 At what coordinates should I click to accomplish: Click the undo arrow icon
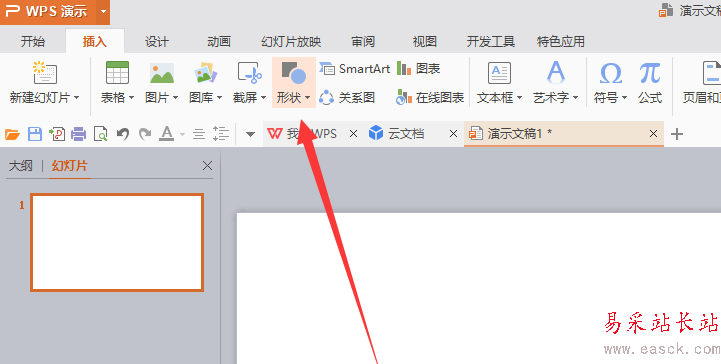coord(123,134)
